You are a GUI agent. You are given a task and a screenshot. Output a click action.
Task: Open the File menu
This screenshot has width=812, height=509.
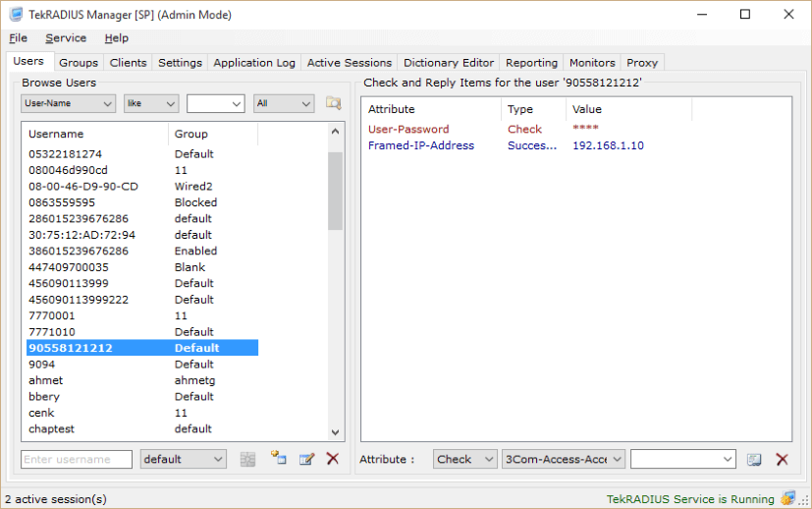pos(18,38)
